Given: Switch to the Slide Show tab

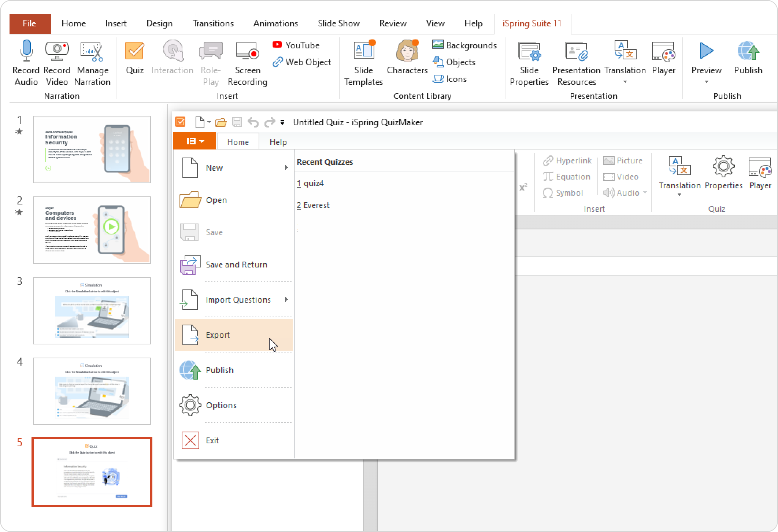Looking at the screenshot, I should [338, 23].
